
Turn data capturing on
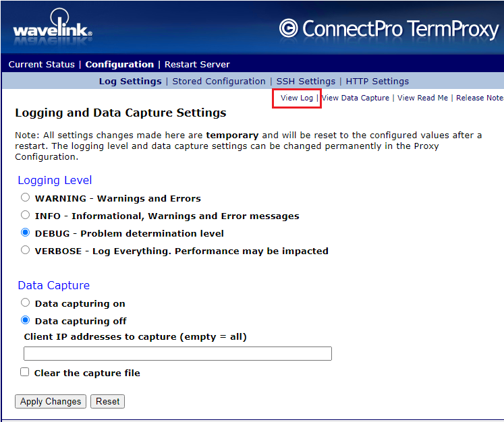coord(26,303)
